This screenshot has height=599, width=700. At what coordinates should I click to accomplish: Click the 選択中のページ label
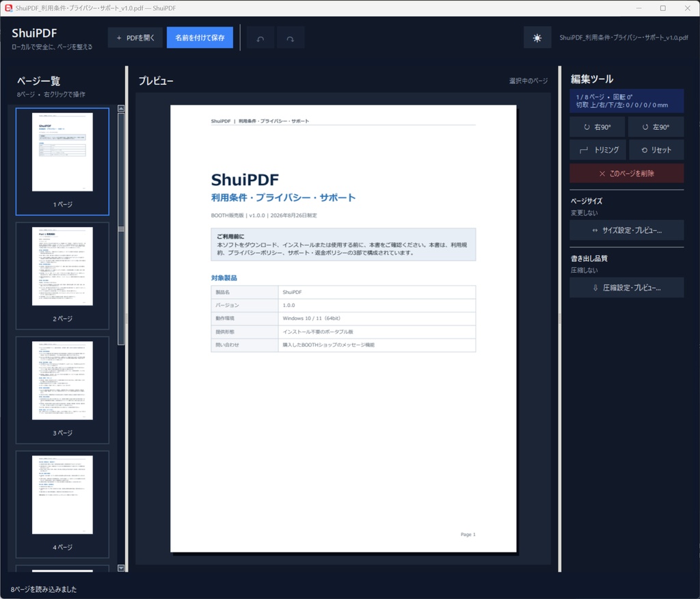pyautogui.click(x=528, y=81)
